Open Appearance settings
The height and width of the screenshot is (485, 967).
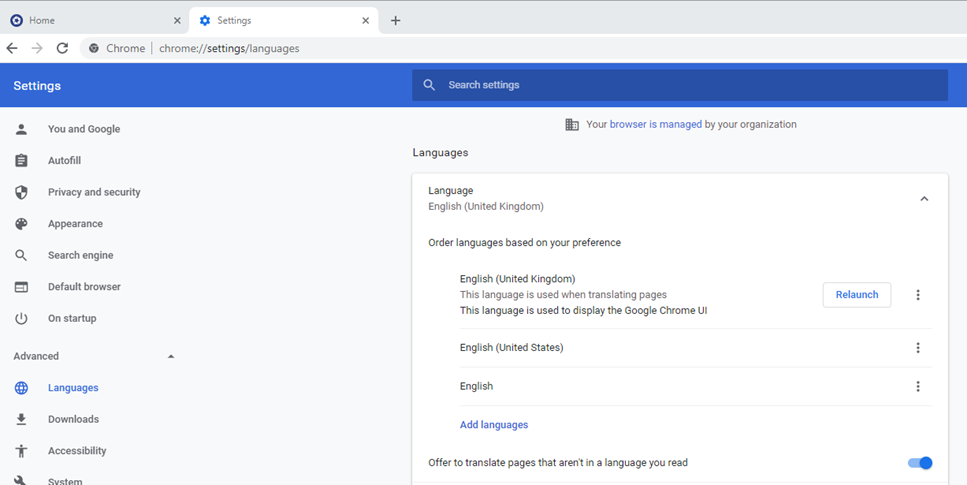pyautogui.click(x=75, y=223)
